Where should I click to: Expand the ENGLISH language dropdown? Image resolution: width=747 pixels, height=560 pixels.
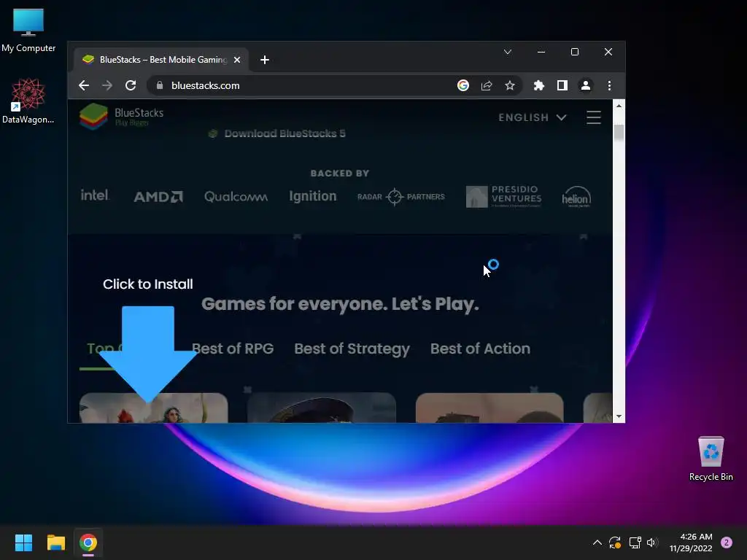[532, 117]
